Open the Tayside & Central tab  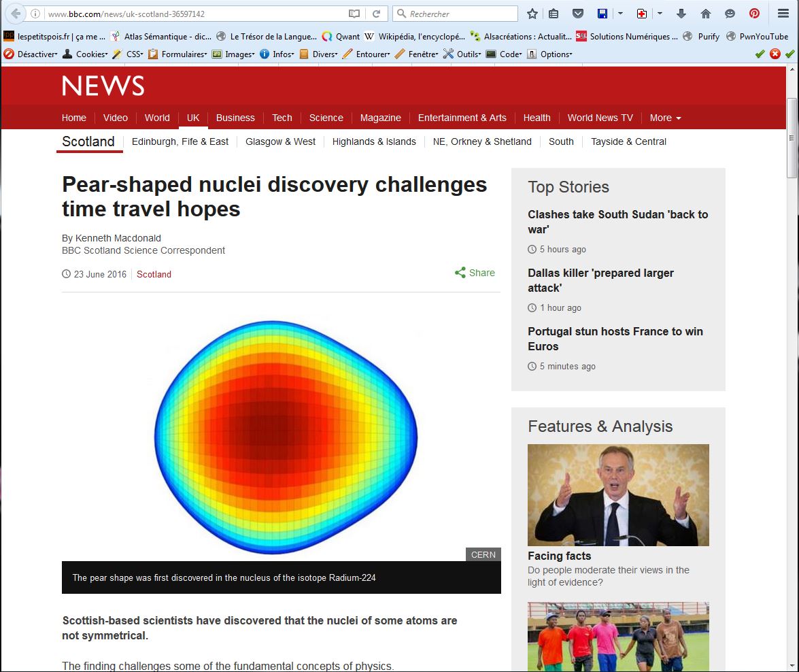coord(628,141)
